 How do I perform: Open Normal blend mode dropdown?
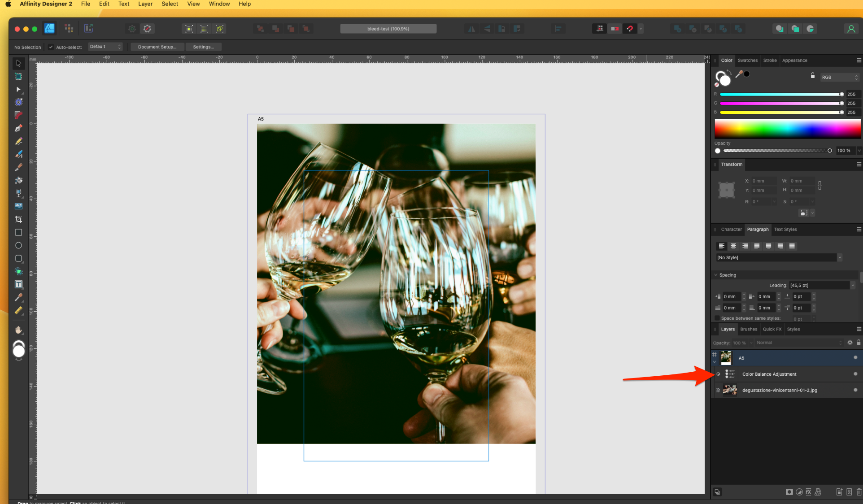pos(799,343)
